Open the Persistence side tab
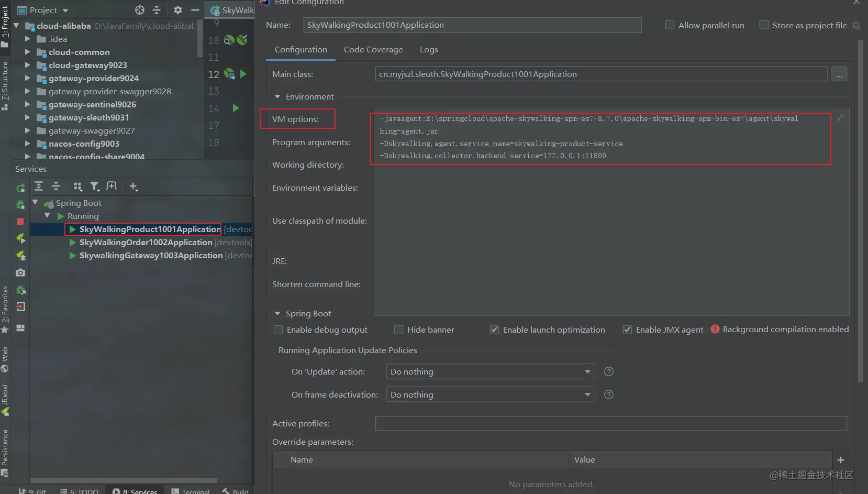 coord(5,453)
